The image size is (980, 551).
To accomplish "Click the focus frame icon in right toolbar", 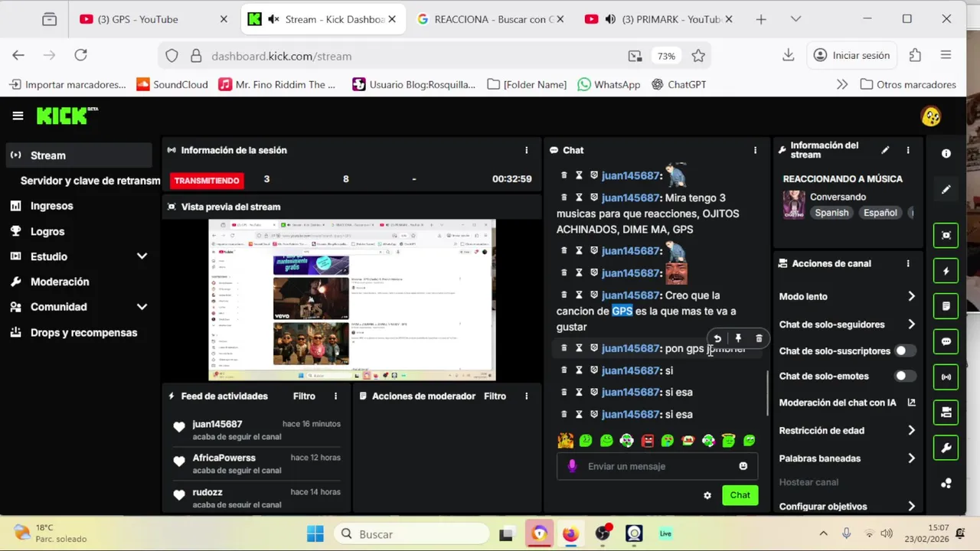I will pyautogui.click(x=946, y=235).
